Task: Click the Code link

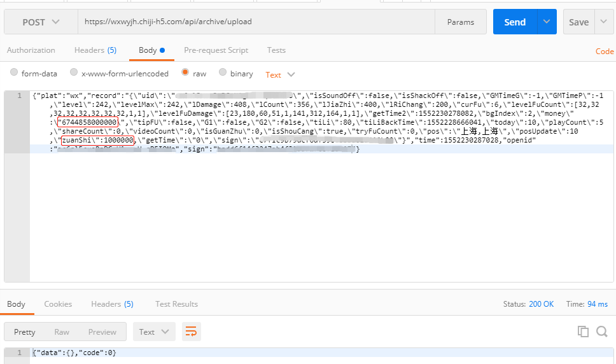Action: pos(604,52)
